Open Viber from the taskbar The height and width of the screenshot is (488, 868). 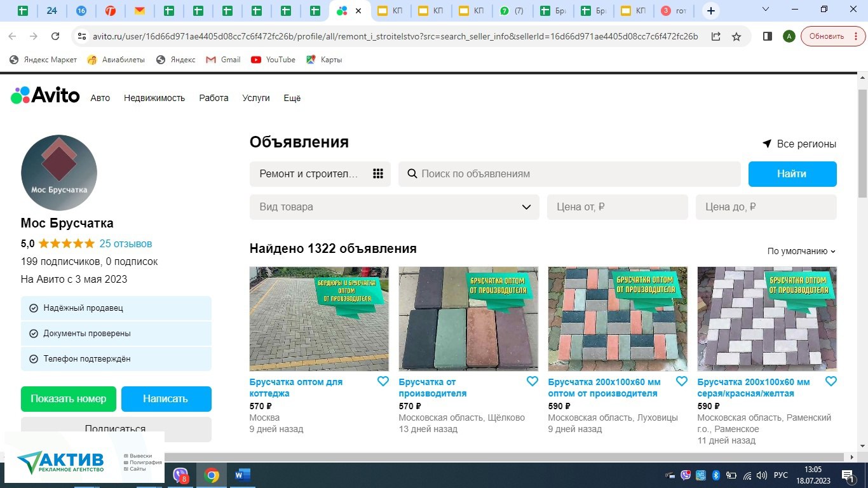180,475
